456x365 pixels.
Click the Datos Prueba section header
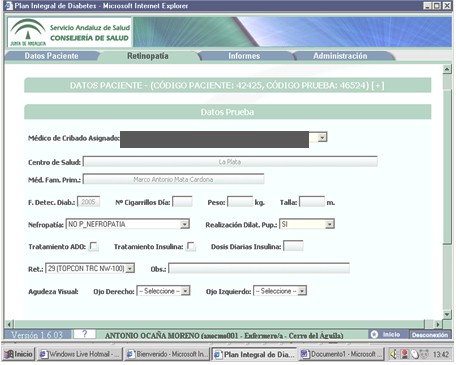point(227,112)
